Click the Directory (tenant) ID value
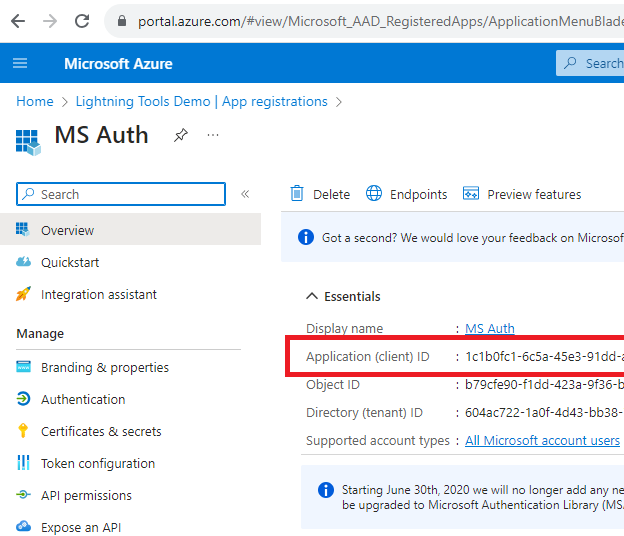Image resolution: width=624 pixels, height=536 pixels. pyautogui.click(x=544, y=413)
